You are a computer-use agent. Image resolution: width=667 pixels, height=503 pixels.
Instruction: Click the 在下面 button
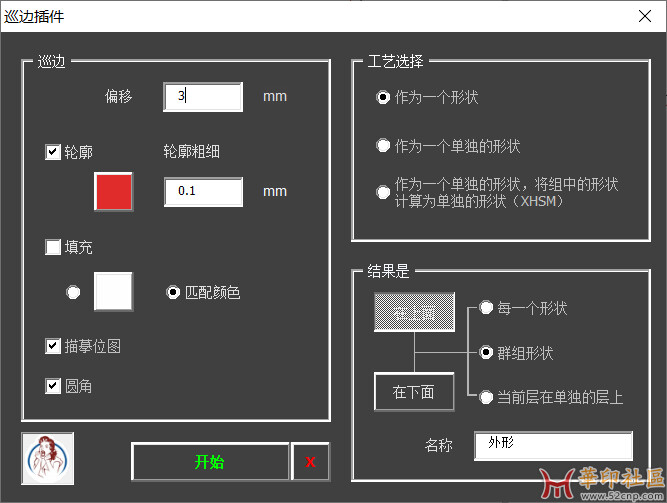(413, 392)
